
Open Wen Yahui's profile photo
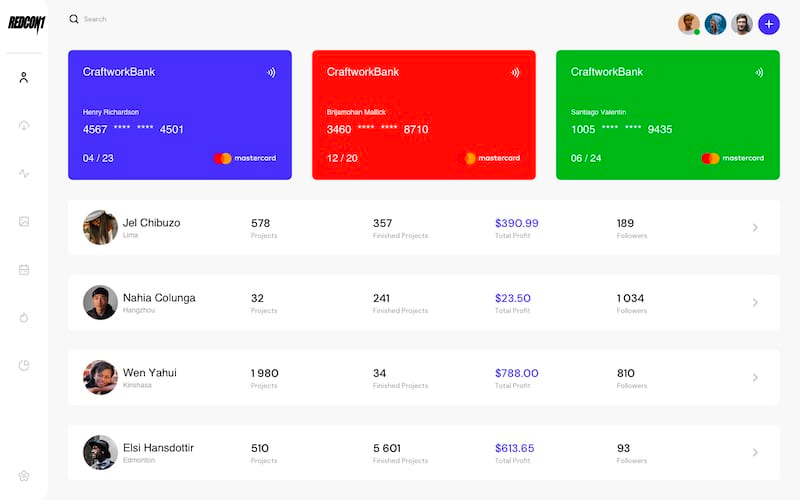click(101, 378)
